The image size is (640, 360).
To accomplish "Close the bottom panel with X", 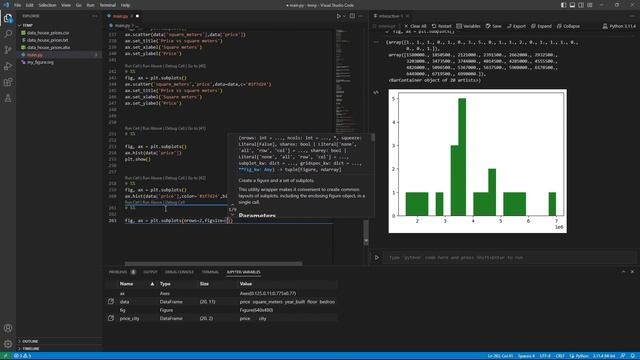I will pos(632,272).
